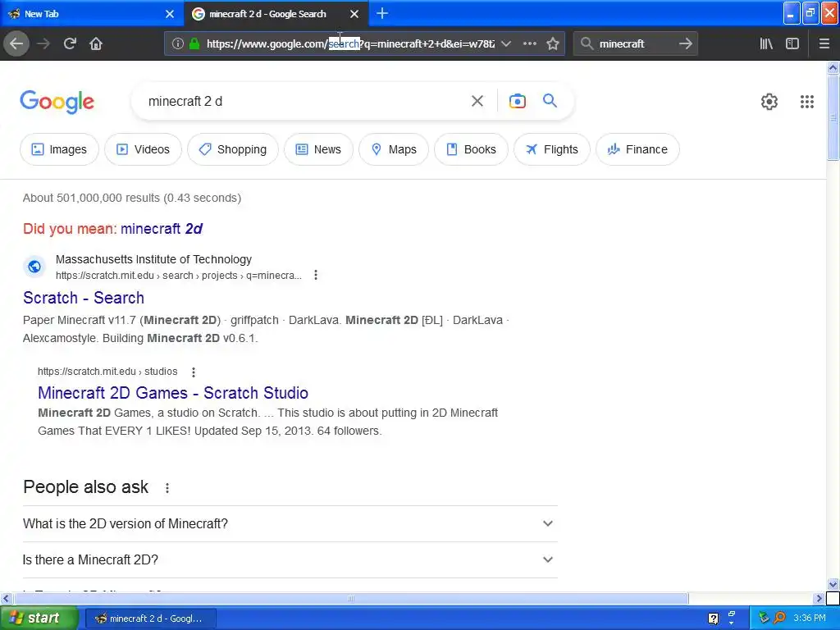Filter results by Flights
Viewport: 840px width, 630px height.
[552, 149]
